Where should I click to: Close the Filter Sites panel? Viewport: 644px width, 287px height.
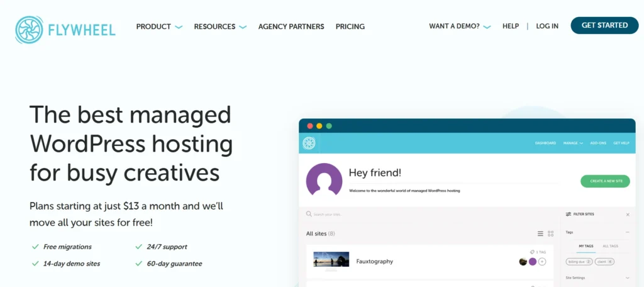pos(628,215)
